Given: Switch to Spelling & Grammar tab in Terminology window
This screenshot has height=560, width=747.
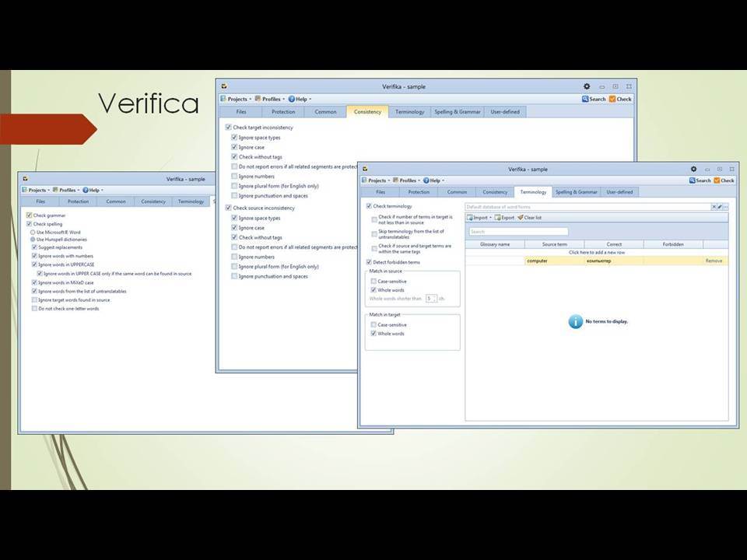Looking at the screenshot, I should coord(576,192).
